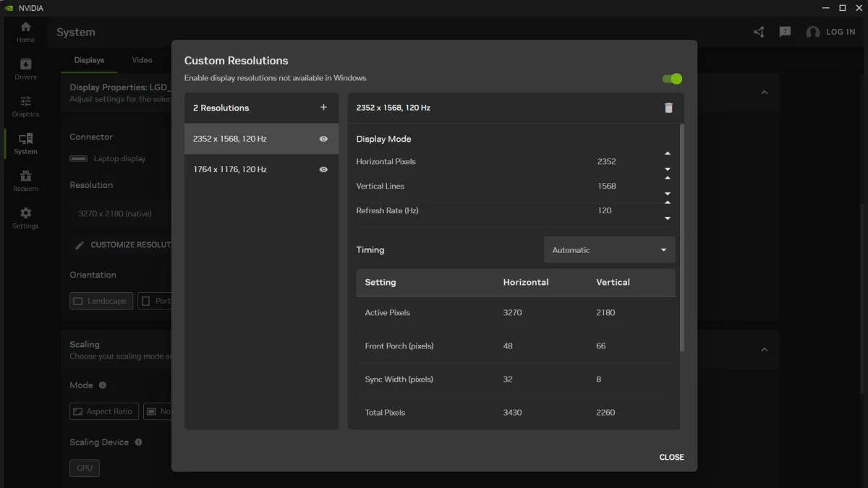Click the Sync Width vertical value 8
Screen dimensions: 868x488
[x=598, y=380]
